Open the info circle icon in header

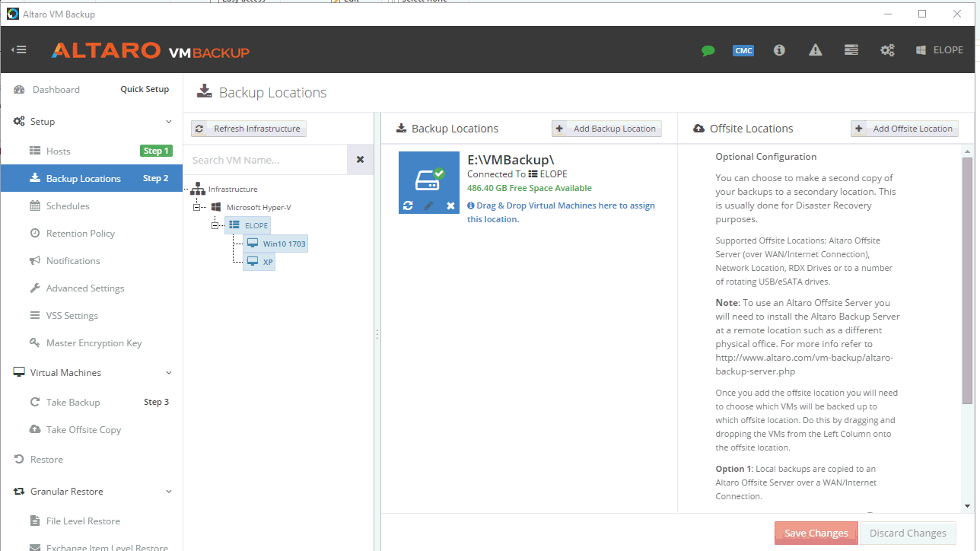(779, 50)
